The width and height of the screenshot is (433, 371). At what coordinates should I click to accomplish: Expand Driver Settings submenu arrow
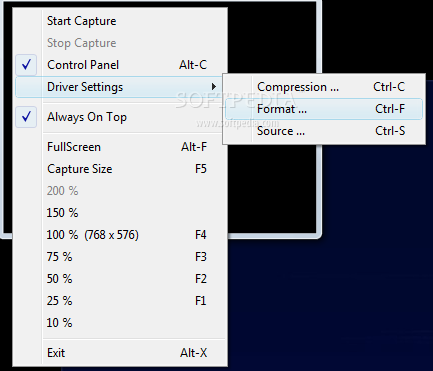point(214,87)
